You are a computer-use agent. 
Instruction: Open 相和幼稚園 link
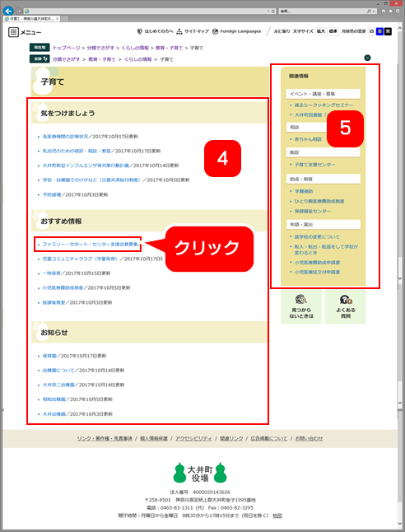coord(54,399)
